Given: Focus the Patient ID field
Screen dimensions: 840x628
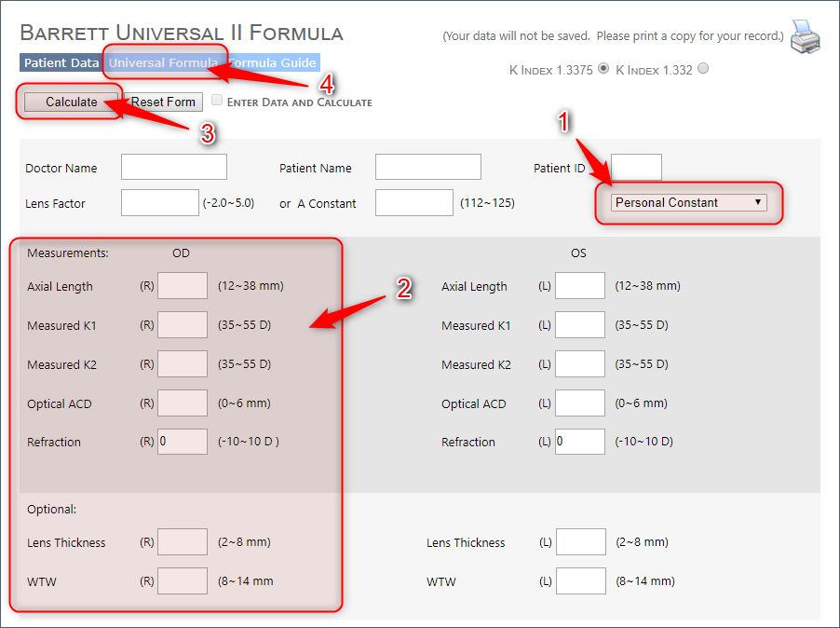Looking at the screenshot, I should tap(636, 167).
